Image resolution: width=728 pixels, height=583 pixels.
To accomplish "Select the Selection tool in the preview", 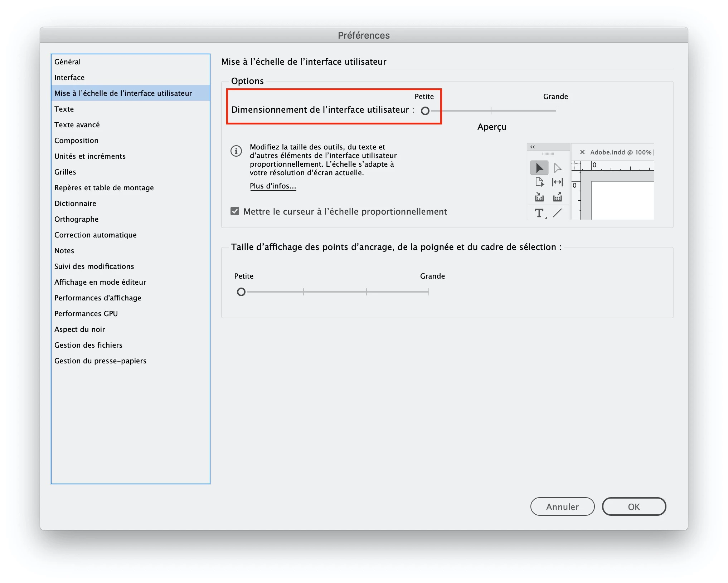I will pyautogui.click(x=539, y=168).
